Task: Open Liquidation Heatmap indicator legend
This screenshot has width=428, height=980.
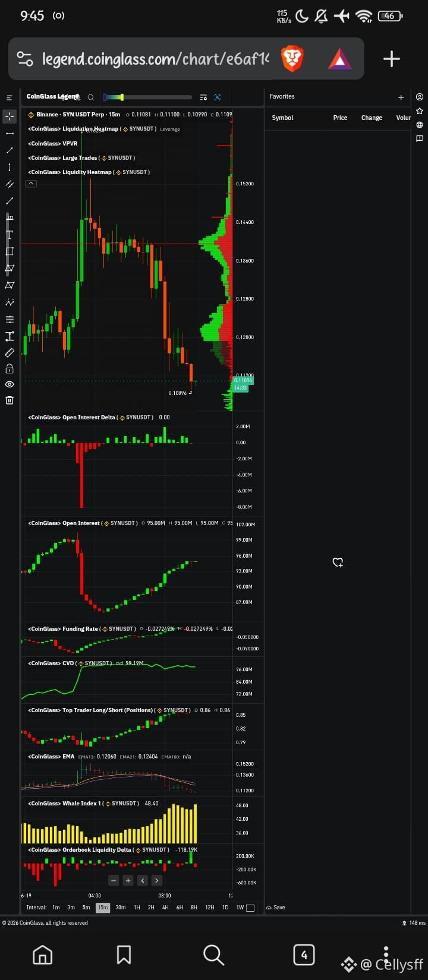Action: [74, 129]
